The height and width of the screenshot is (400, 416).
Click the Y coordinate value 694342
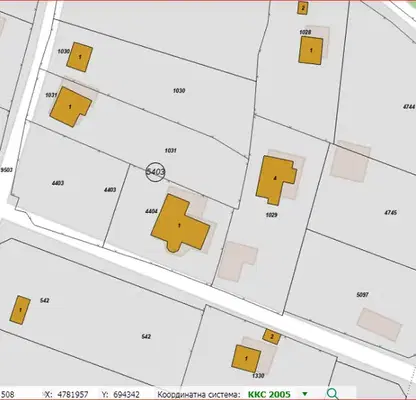[x=126, y=395]
